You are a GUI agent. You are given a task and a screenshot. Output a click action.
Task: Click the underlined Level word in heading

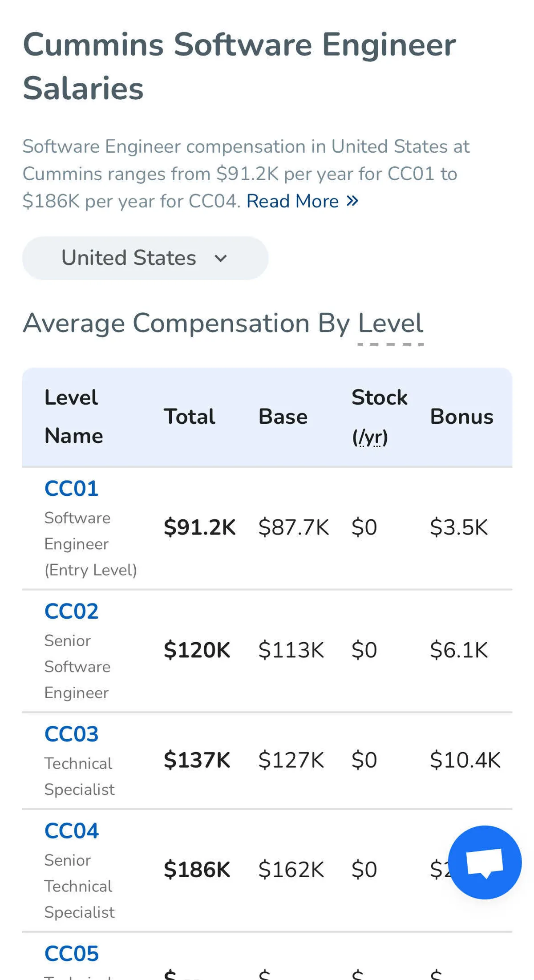(x=390, y=323)
